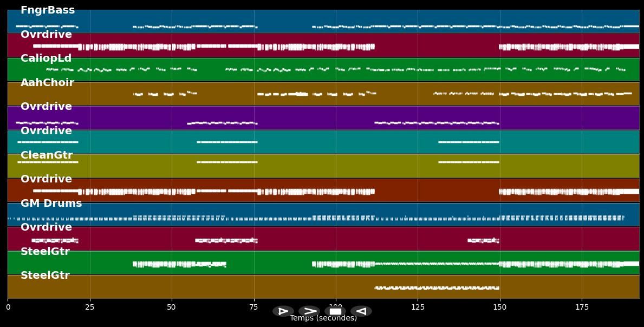This screenshot has width=644, height=327.
Task: Select the FngrBass track label
Action: (48, 10)
